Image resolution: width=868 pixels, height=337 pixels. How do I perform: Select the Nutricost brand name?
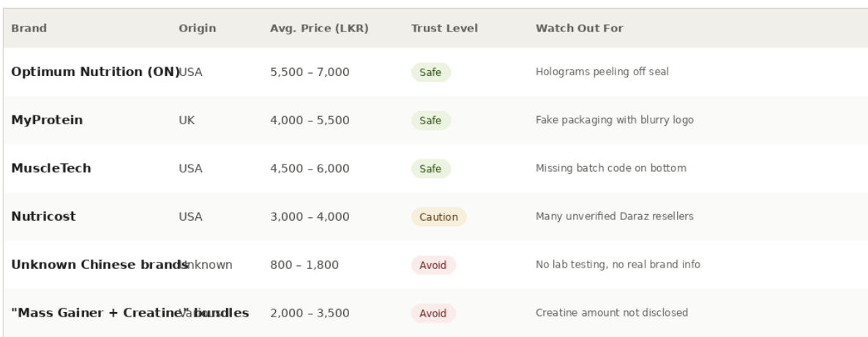pyautogui.click(x=44, y=216)
